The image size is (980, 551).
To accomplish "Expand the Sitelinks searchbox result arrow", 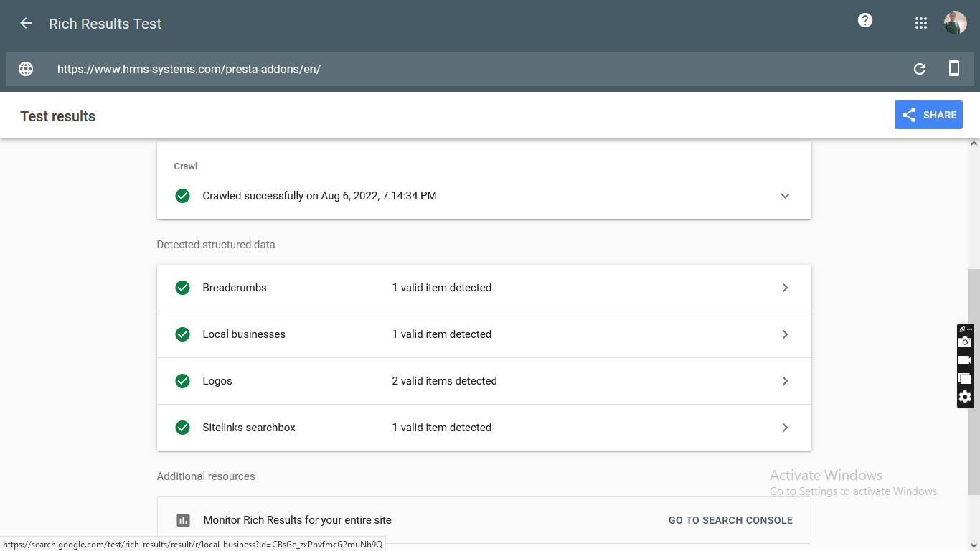I will point(785,428).
